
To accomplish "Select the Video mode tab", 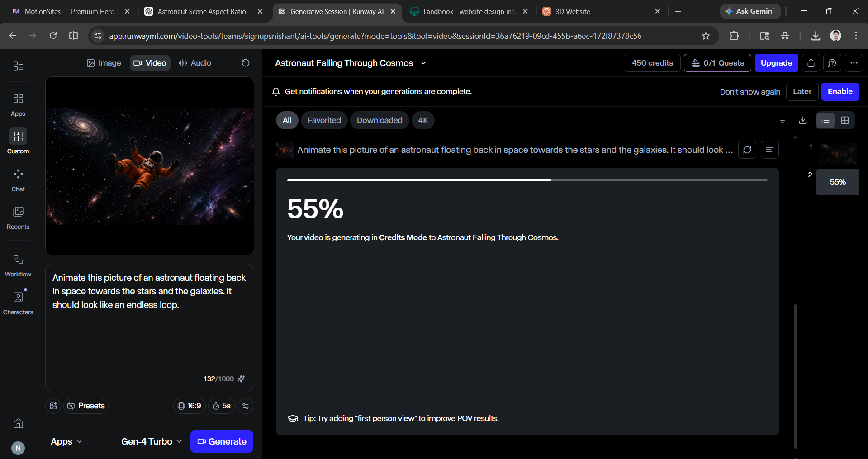I will pos(150,63).
